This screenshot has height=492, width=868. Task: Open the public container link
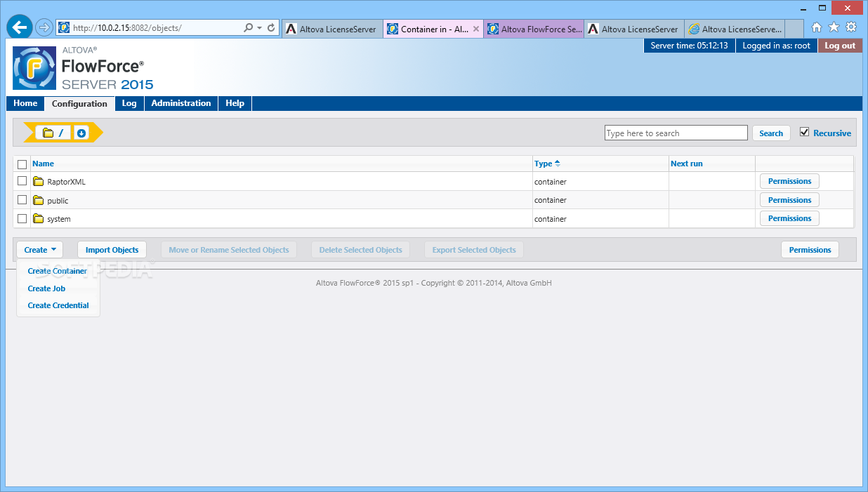(x=58, y=201)
